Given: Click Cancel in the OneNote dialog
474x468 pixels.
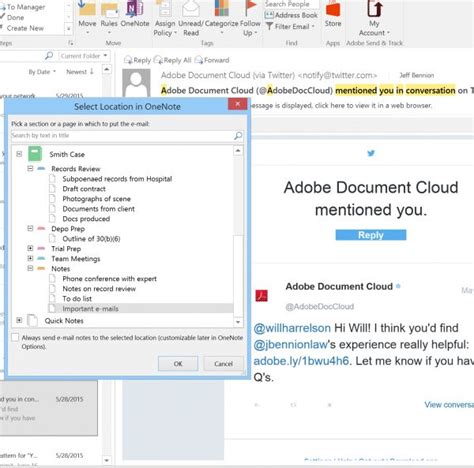Looking at the screenshot, I should click(223, 364).
